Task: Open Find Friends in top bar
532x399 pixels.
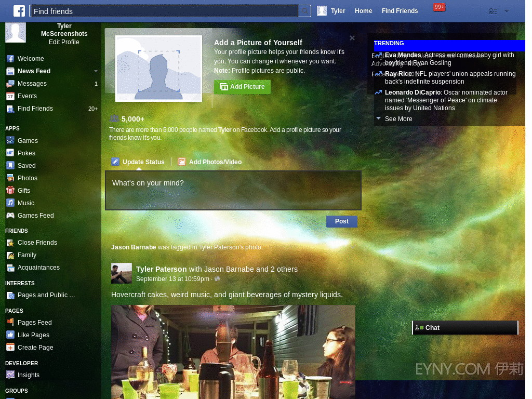Action: coord(400,11)
